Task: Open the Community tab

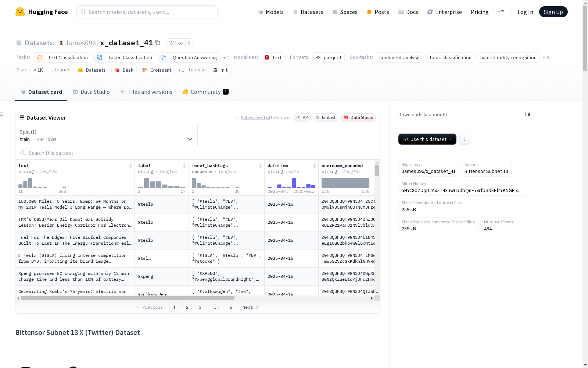Action: click(206, 92)
